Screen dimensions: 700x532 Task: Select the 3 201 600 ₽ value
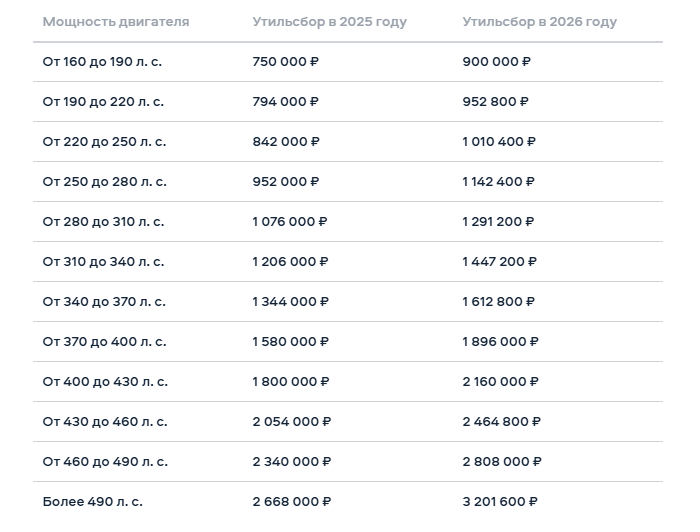[x=500, y=502]
